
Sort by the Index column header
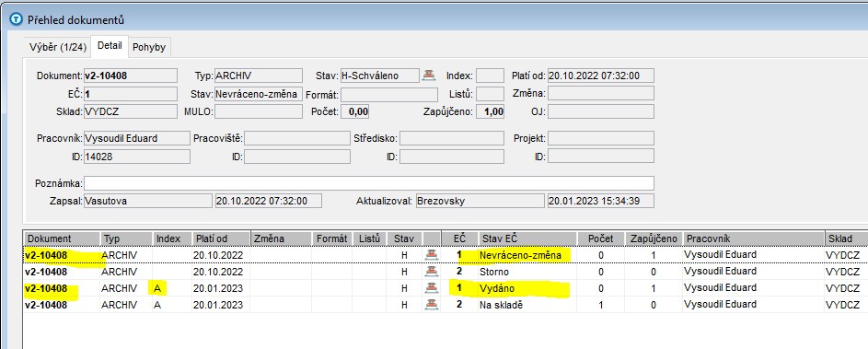click(172, 238)
